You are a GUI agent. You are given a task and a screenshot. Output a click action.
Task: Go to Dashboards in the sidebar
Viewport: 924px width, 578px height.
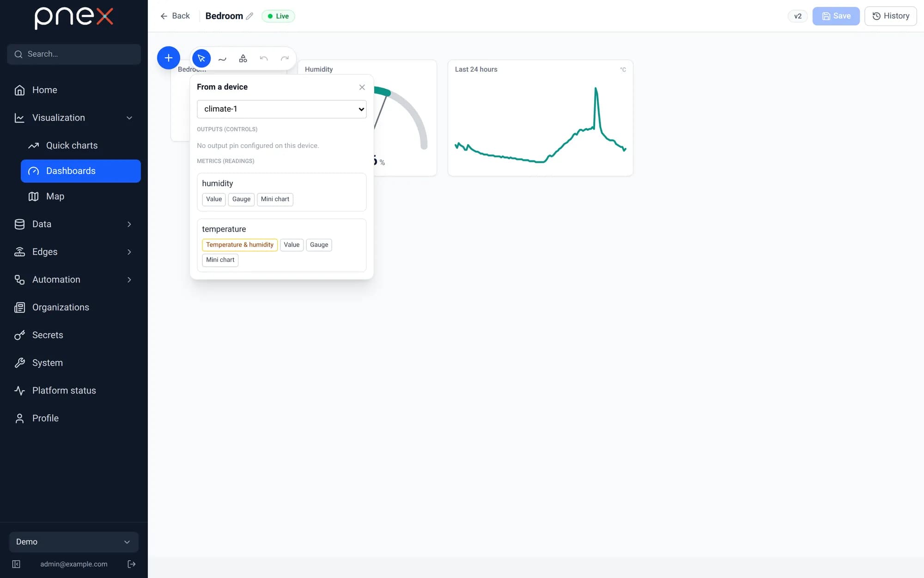[81, 171]
